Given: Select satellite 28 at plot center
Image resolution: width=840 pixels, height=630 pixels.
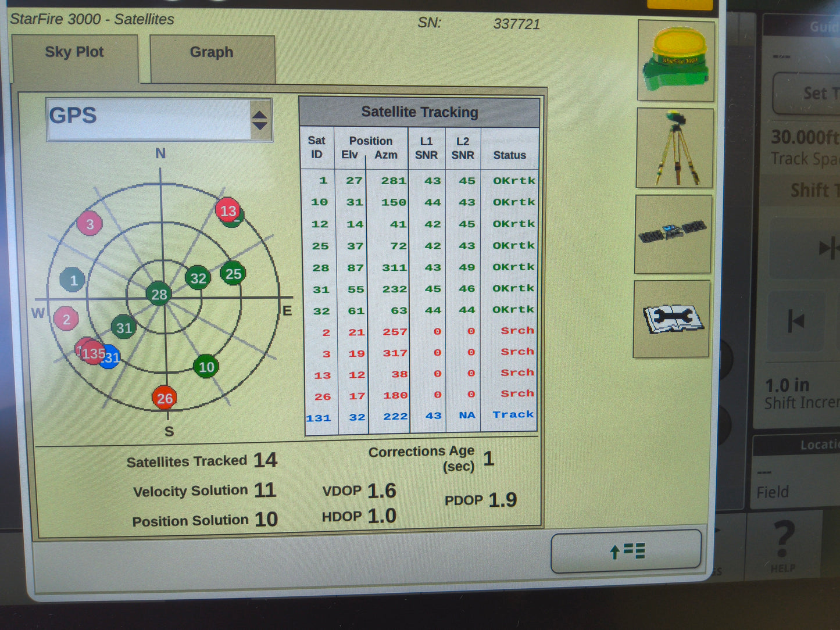Looking at the screenshot, I should [159, 294].
